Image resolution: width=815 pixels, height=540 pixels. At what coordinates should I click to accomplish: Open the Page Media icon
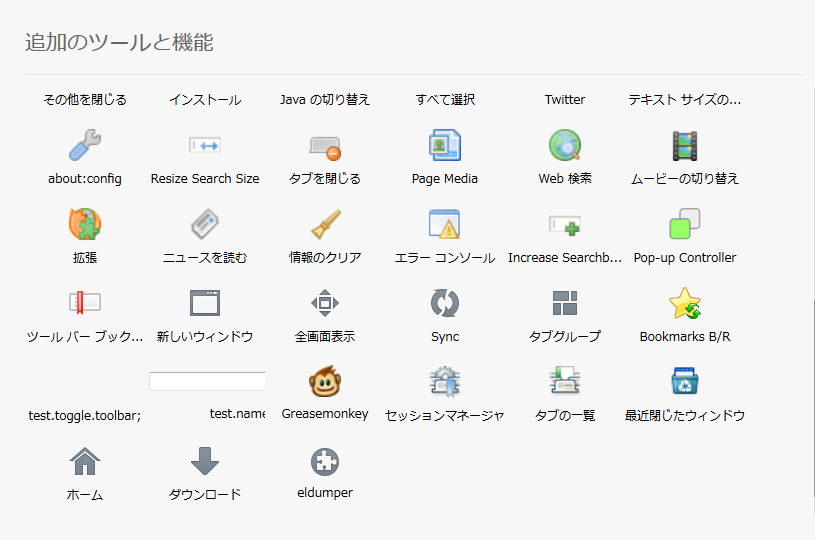(x=445, y=145)
